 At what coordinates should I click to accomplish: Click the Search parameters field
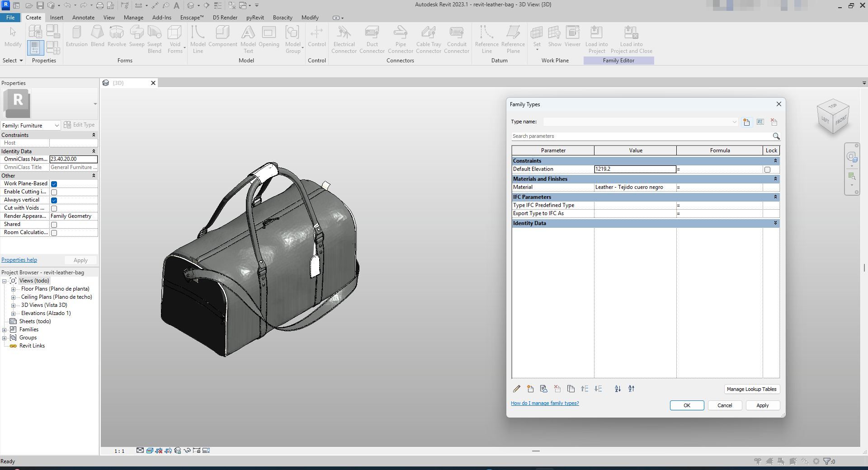[641, 136]
